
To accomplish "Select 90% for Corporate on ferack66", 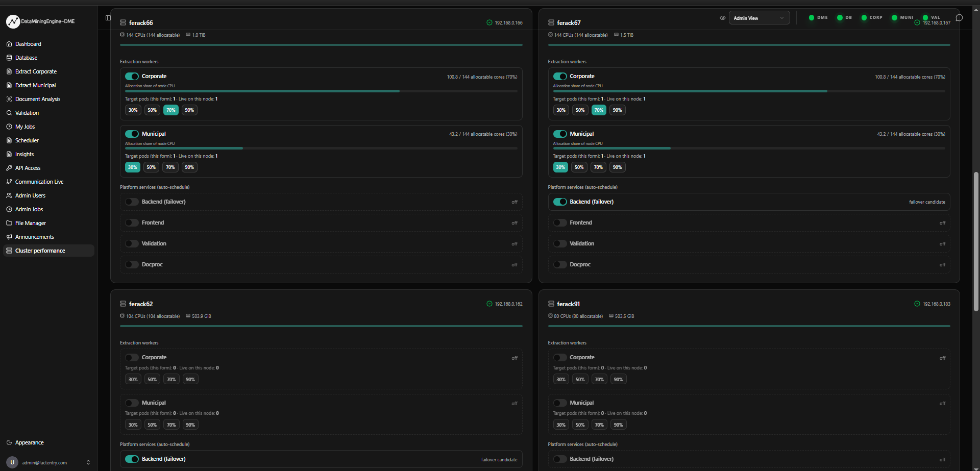I will click(189, 110).
